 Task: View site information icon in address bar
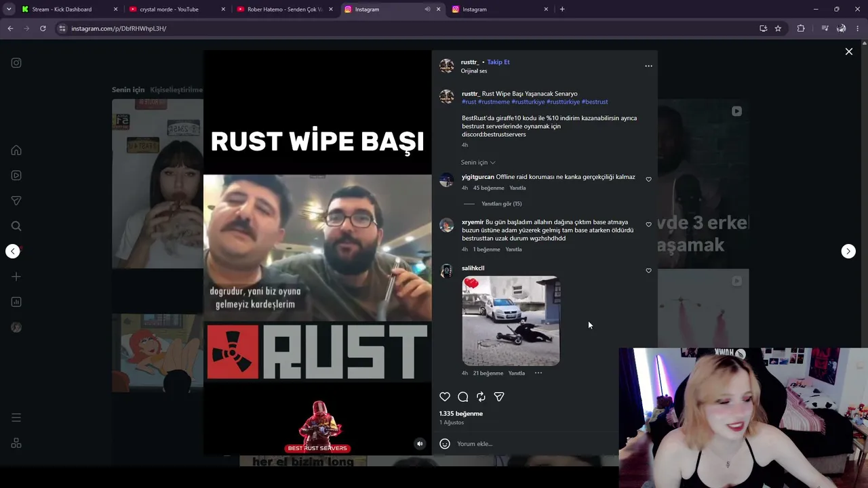point(62,28)
